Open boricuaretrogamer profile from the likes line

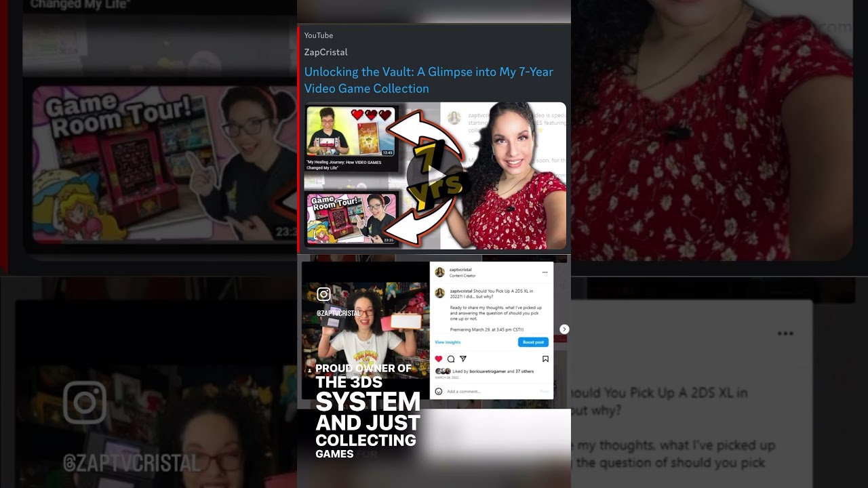[x=488, y=371]
